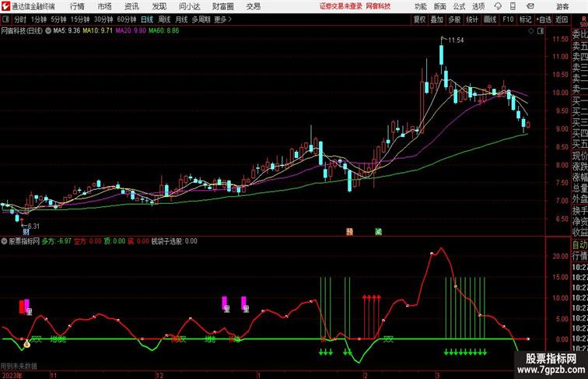This screenshot has width=588, height=379.
Task: Open the 发现 menu
Action: pos(159,6)
